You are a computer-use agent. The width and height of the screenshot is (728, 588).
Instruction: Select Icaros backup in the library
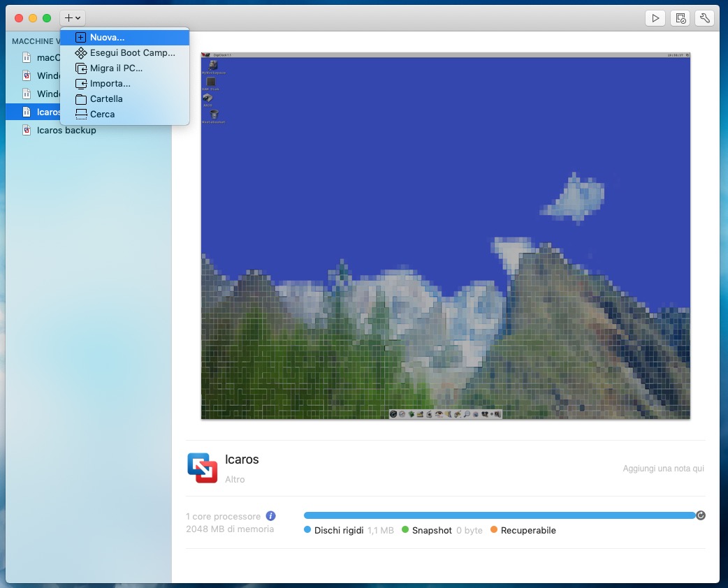click(x=66, y=131)
